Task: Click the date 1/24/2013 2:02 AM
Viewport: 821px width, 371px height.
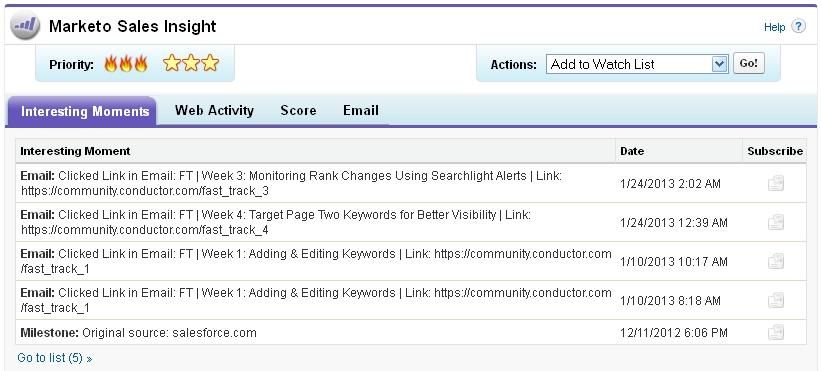Action: point(670,184)
